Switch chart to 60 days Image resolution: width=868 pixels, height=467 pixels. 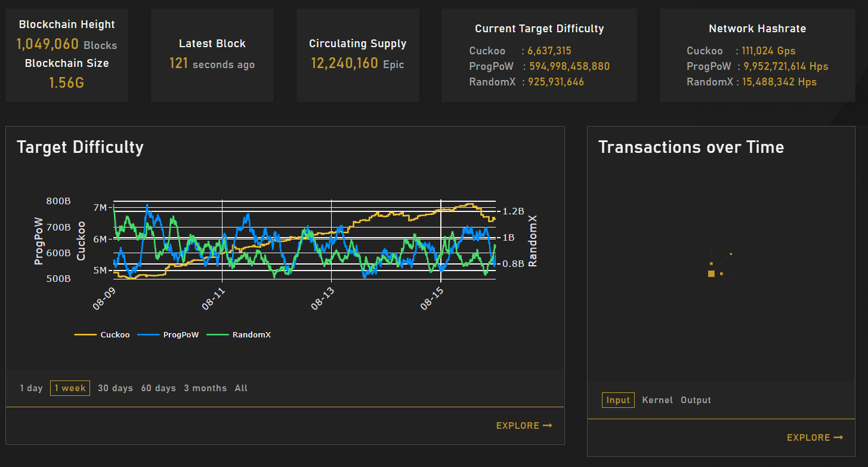[x=158, y=388]
